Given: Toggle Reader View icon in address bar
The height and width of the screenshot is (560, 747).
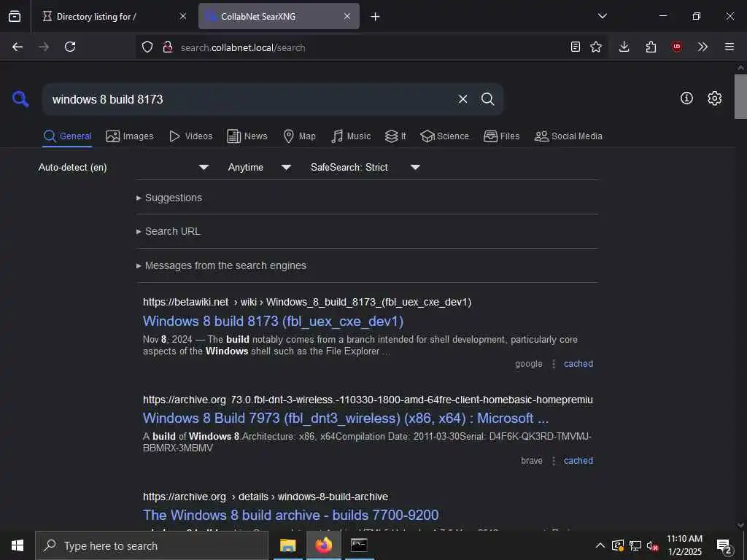Looking at the screenshot, I should click(x=576, y=47).
